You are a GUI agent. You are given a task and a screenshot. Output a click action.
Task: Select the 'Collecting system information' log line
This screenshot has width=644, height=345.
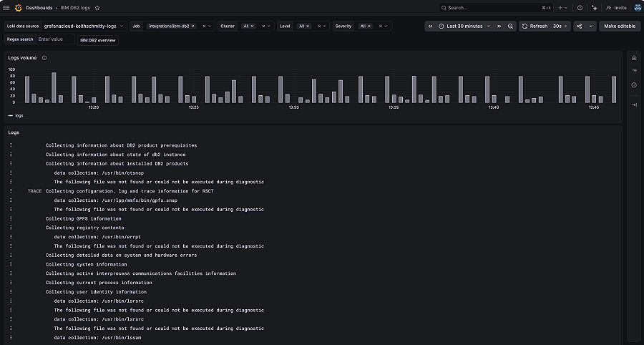point(87,265)
